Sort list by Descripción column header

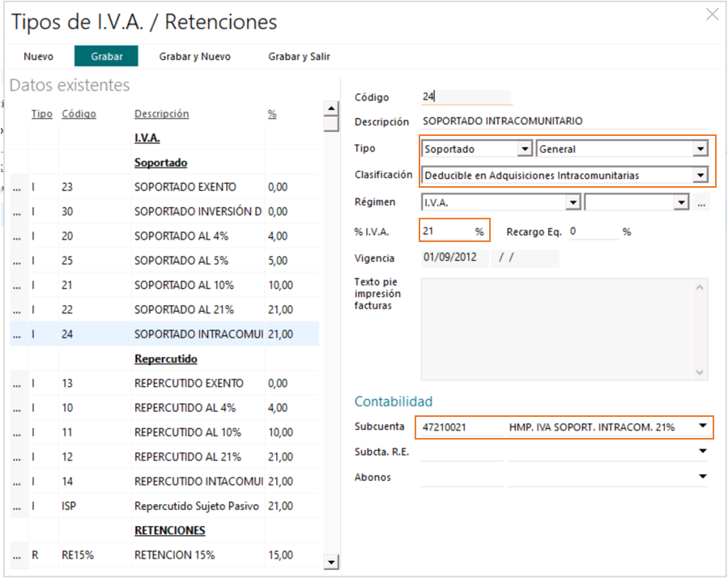coord(162,114)
